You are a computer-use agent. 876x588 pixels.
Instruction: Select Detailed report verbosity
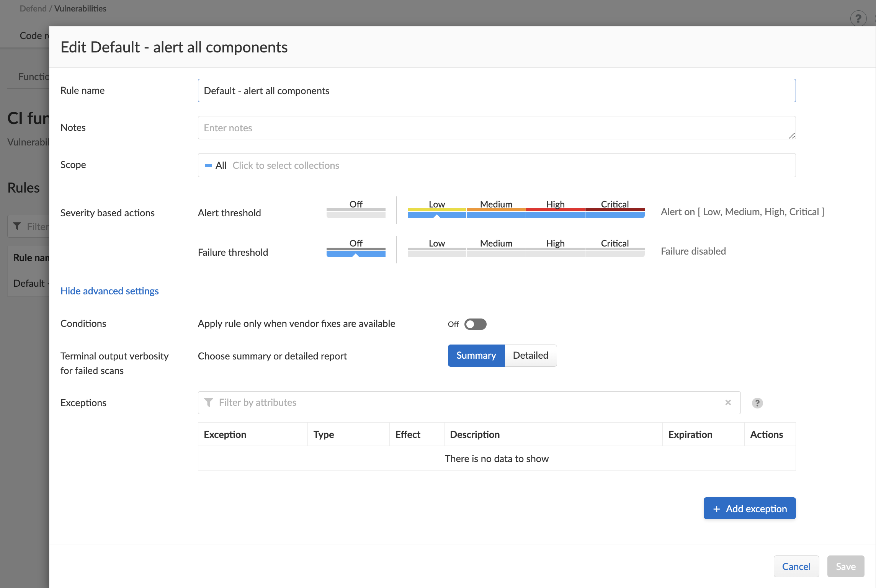click(530, 355)
